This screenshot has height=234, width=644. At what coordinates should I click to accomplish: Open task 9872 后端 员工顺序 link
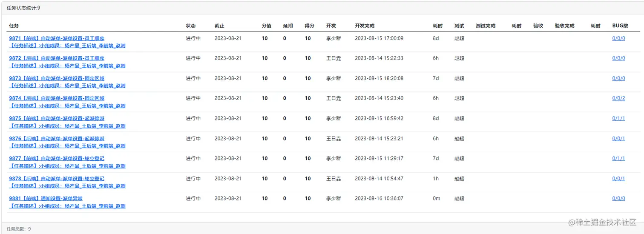pos(57,58)
